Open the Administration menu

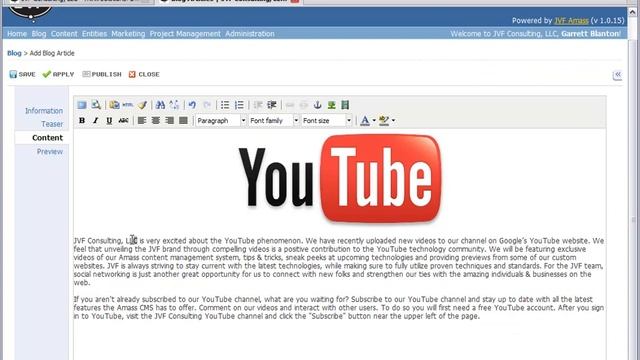pos(250,33)
